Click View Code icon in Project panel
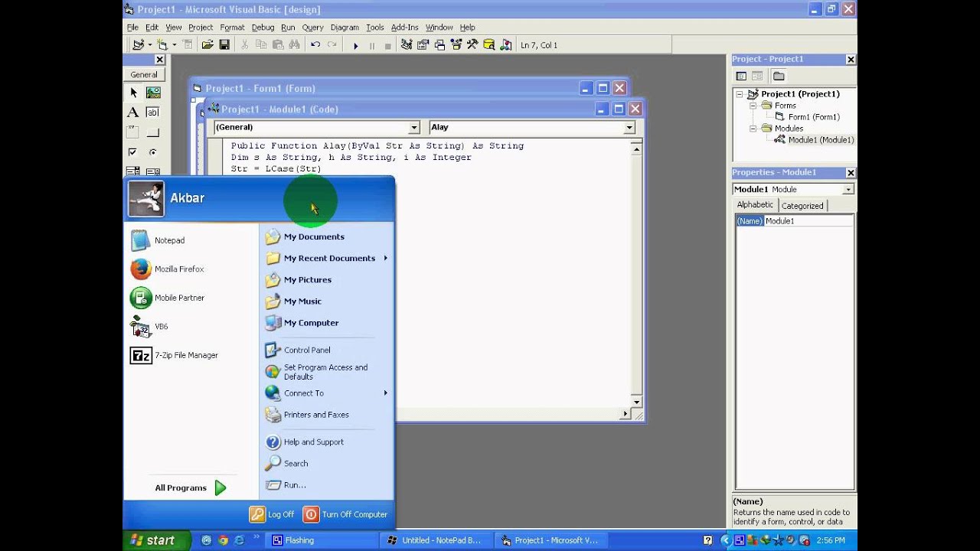This screenshot has width=980, height=551. [x=741, y=76]
